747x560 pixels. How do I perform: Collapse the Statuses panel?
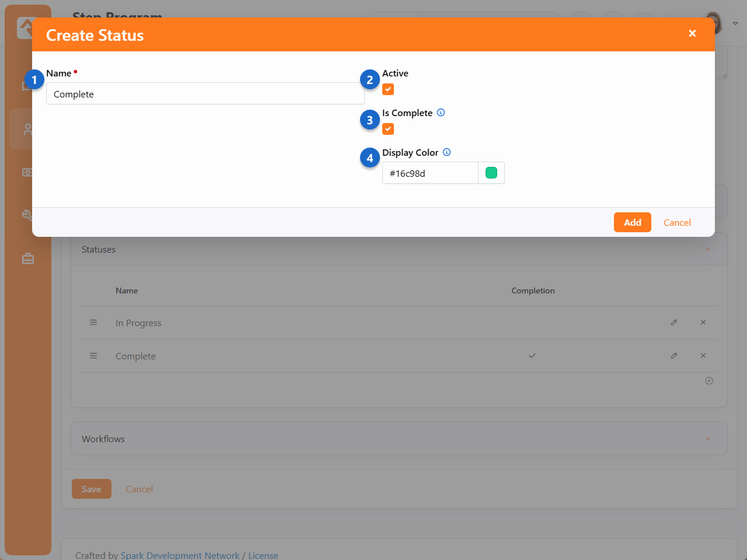click(708, 250)
